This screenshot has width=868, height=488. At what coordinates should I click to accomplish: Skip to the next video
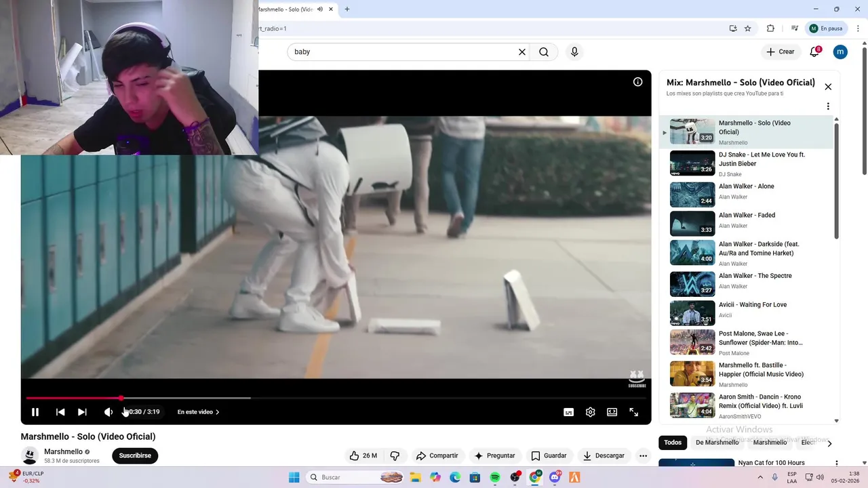tap(82, 412)
